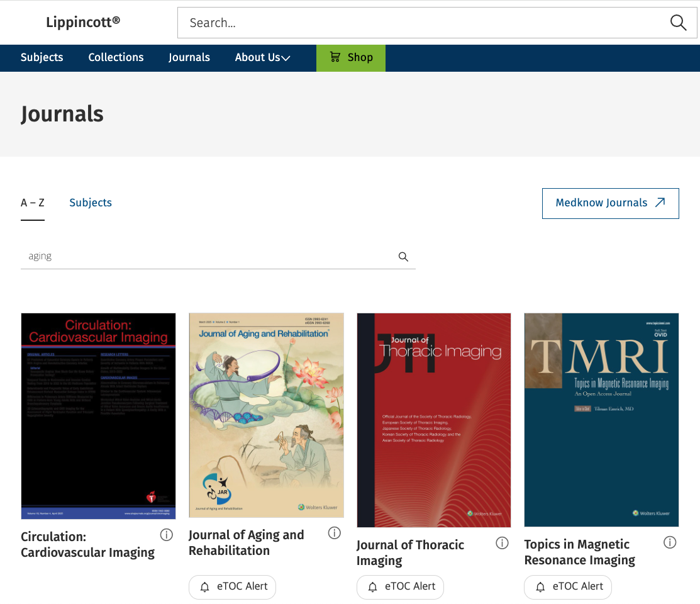Show info for Topics in Magnetic Resonance Imaging
Screen dimensions: 700x604
[670, 542]
